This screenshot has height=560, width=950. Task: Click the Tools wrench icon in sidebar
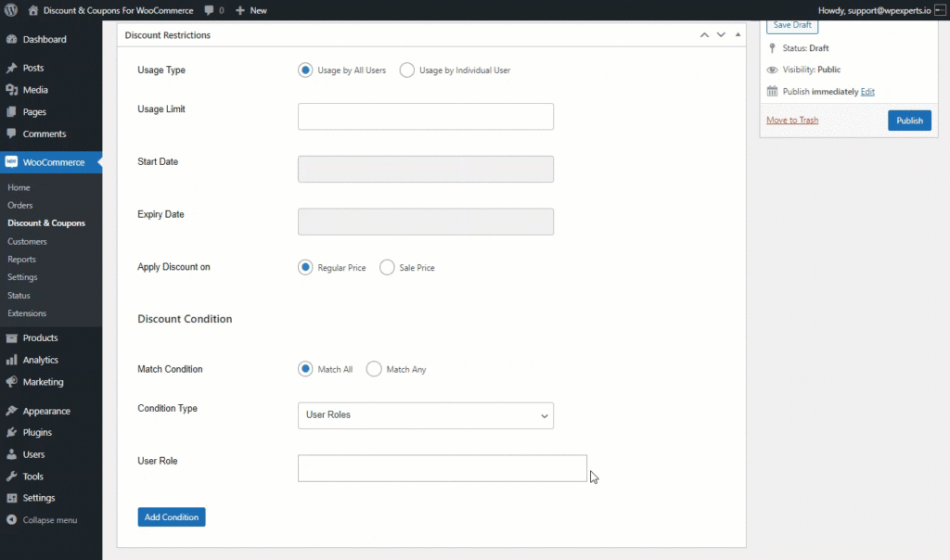(x=11, y=477)
